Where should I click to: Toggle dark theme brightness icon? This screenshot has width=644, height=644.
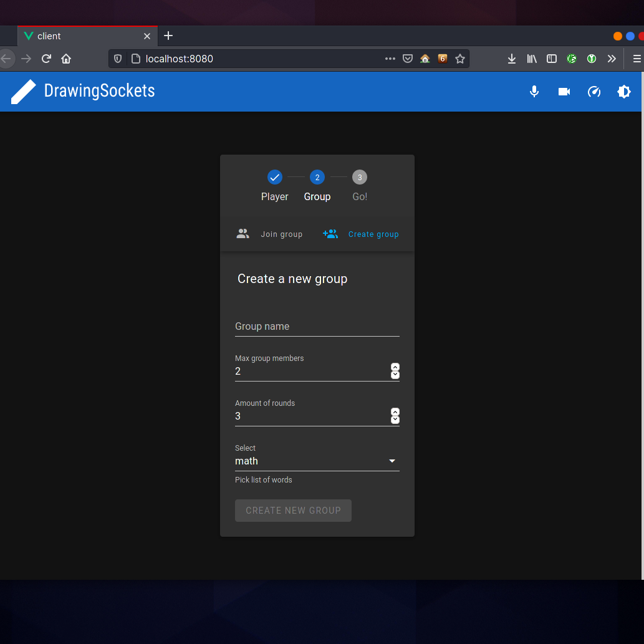coord(624,92)
